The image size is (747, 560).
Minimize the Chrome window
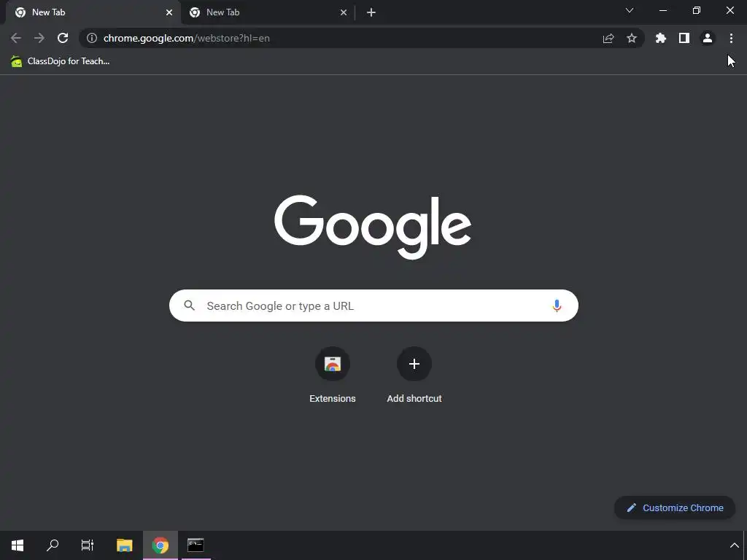click(662, 10)
